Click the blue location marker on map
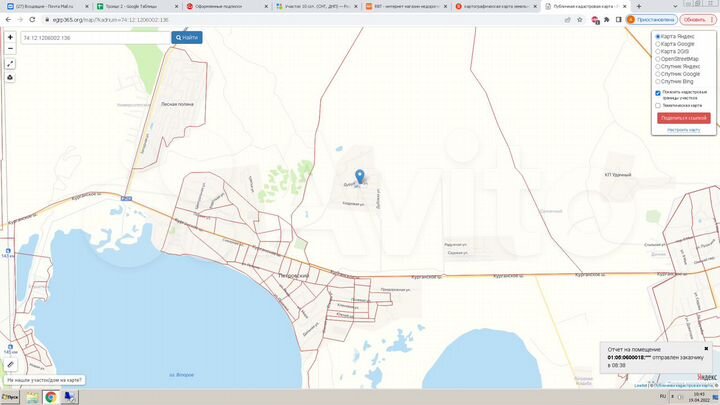This screenshot has width=720, height=405. [361, 177]
